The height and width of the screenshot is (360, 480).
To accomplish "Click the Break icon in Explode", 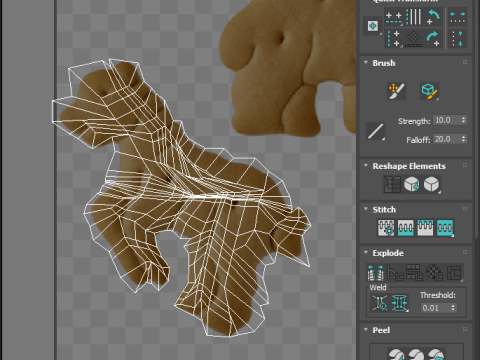I will coord(375,272).
